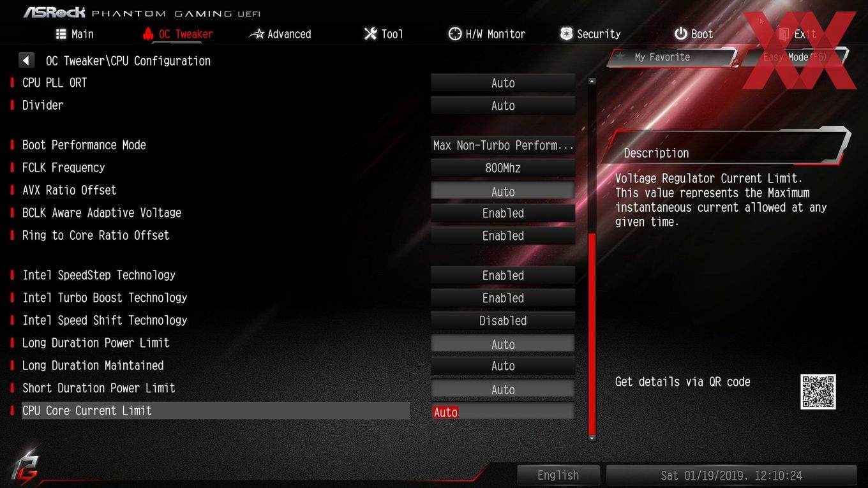Click the My Favorite button

coord(671,57)
